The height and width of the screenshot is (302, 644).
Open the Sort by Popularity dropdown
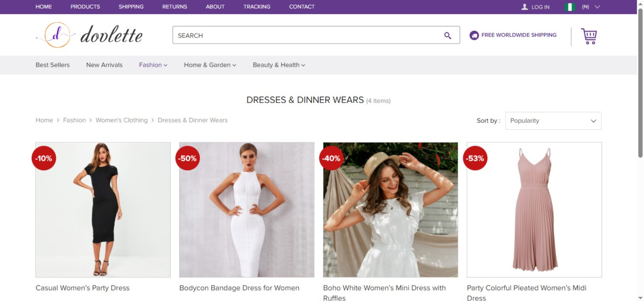pyautogui.click(x=553, y=121)
